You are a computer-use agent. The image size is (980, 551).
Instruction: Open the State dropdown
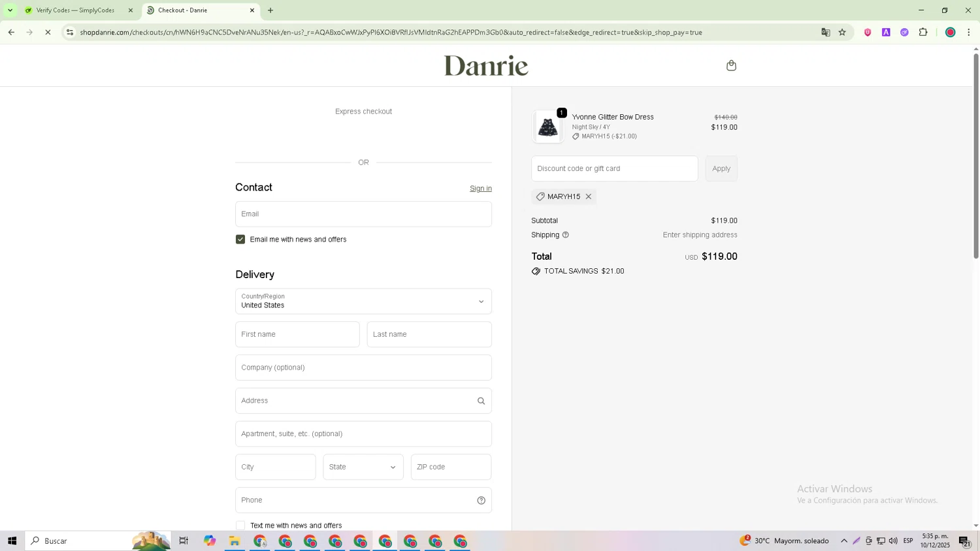point(363,467)
